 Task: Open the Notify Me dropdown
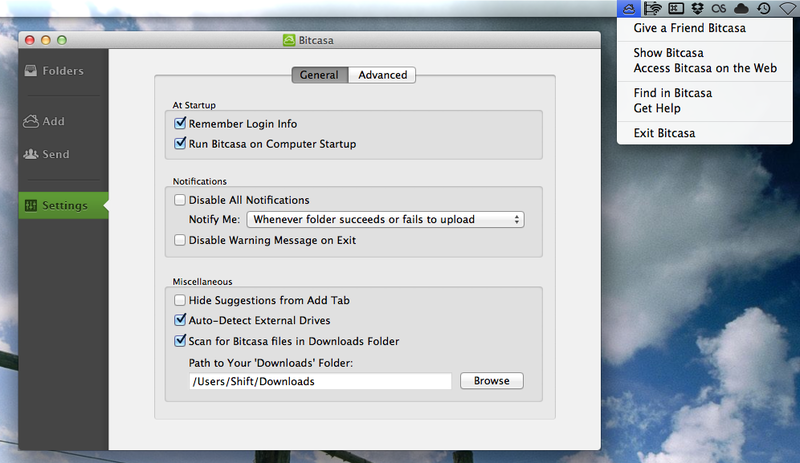(385, 220)
